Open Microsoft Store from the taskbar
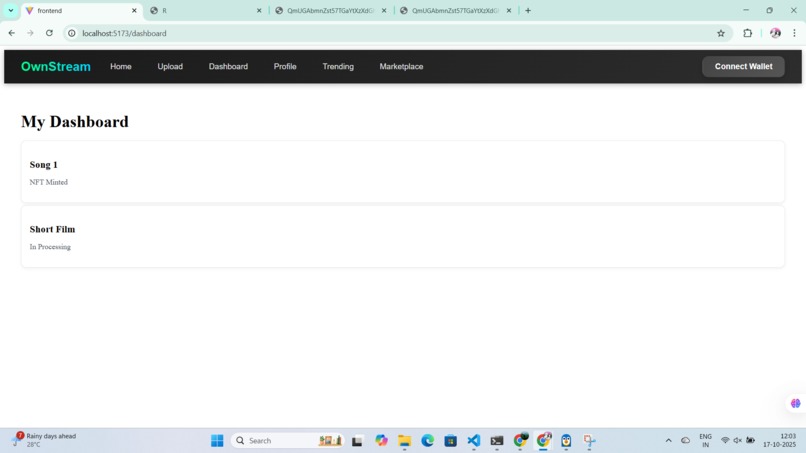 point(451,441)
